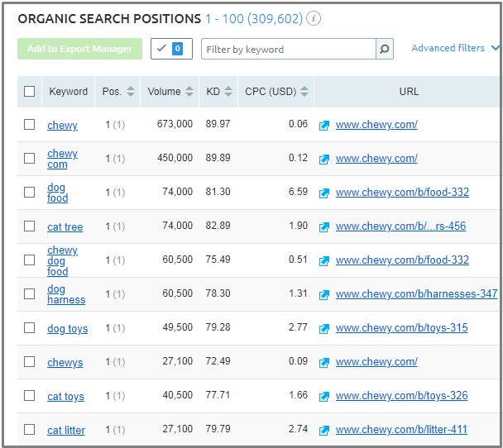Open external link icon for chewy dog food row
Screen dimensions: 503x448
(324, 261)
